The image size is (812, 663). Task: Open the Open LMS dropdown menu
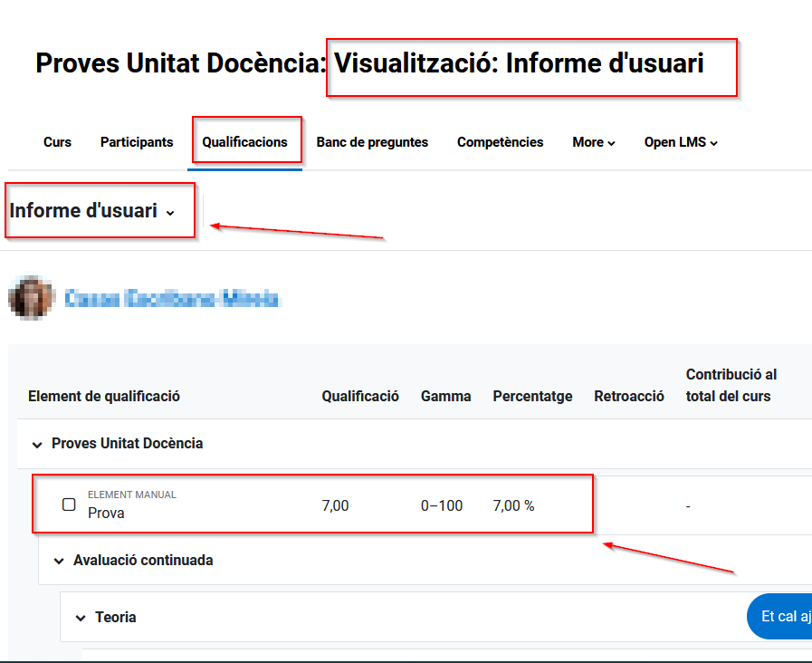[681, 142]
